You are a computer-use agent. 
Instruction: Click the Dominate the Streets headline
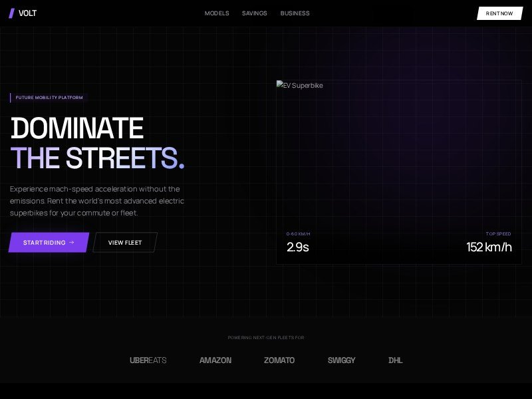97,143
